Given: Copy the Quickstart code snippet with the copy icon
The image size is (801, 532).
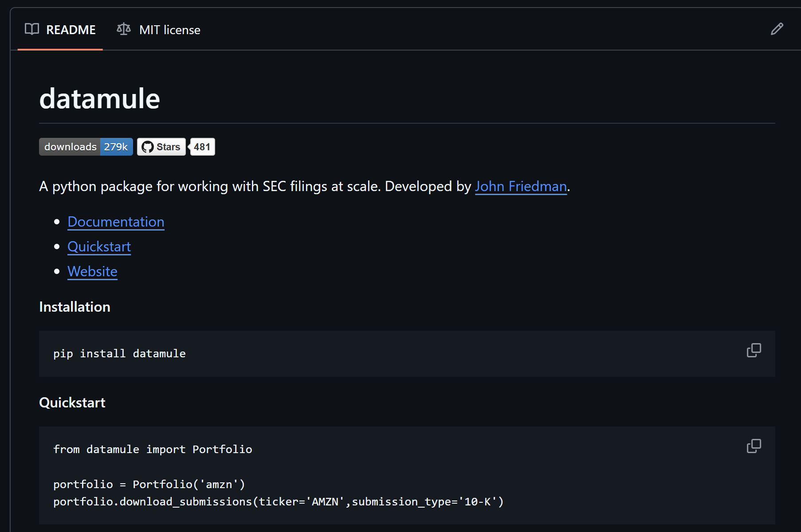Looking at the screenshot, I should click(754, 446).
